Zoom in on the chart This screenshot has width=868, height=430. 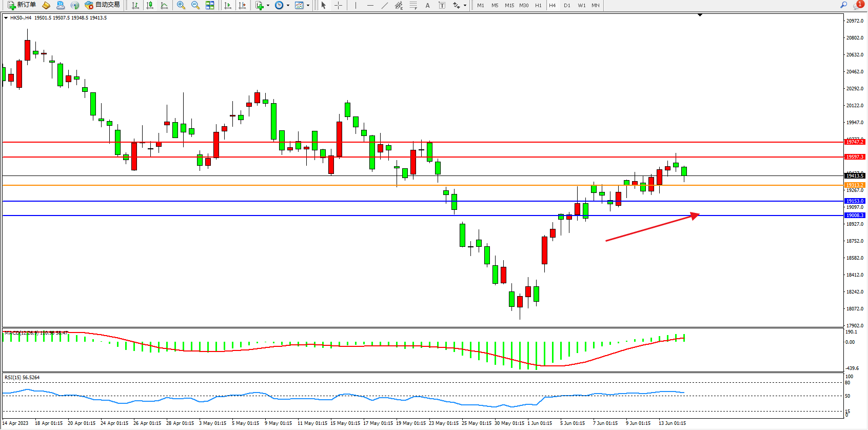pyautogui.click(x=181, y=5)
